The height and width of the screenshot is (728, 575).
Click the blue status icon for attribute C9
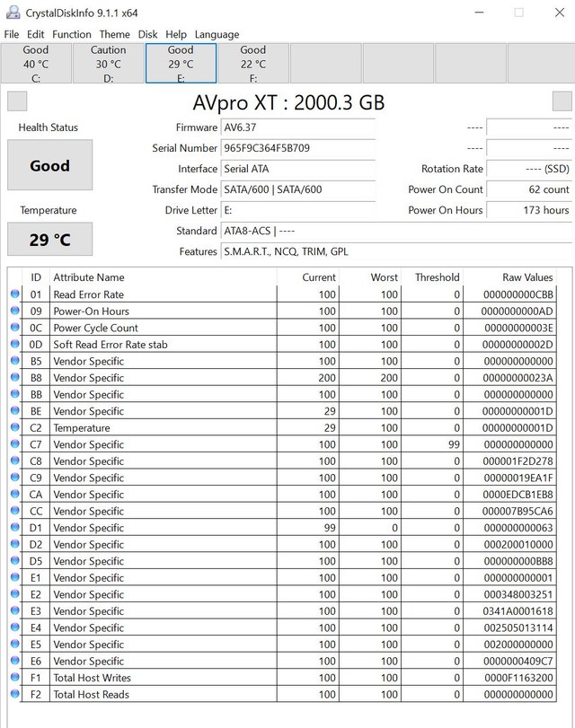click(x=15, y=478)
